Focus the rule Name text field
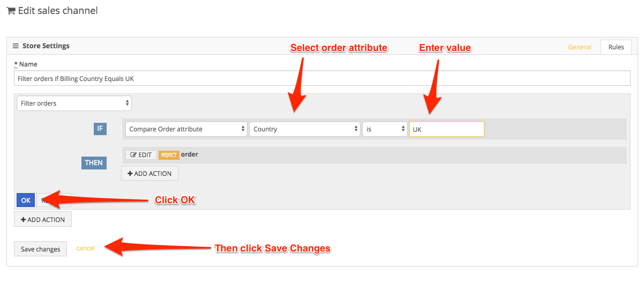Image resolution: width=644 pixels, height=281 pixels. click(322, 78)
